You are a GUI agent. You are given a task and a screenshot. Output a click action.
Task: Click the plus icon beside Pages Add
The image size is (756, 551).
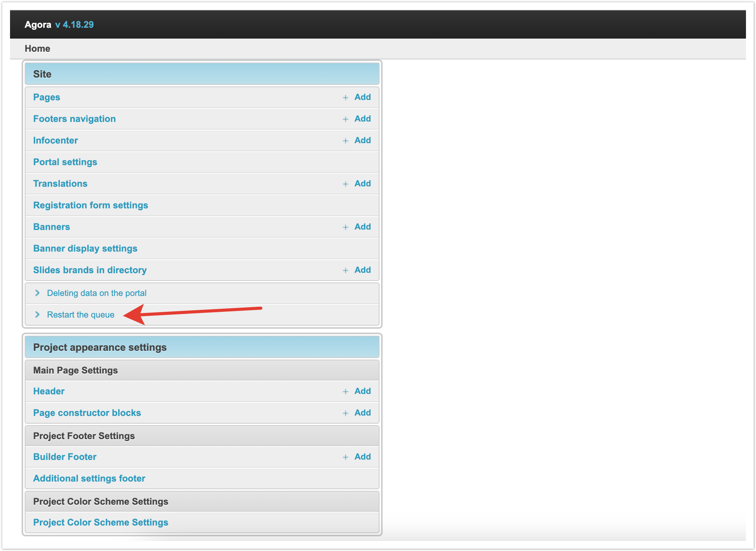pyautogui.click(x=346, y=98)
